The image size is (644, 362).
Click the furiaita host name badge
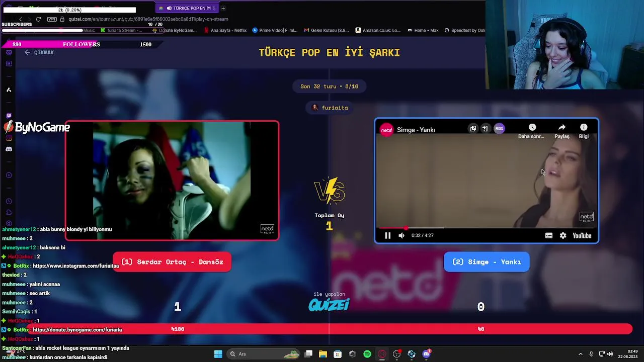330,108
